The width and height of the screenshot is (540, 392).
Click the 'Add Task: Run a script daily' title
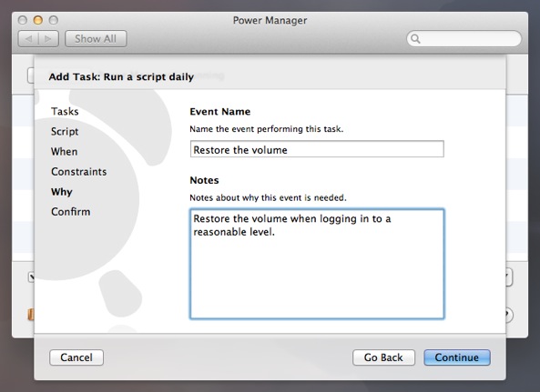(121, 76)
